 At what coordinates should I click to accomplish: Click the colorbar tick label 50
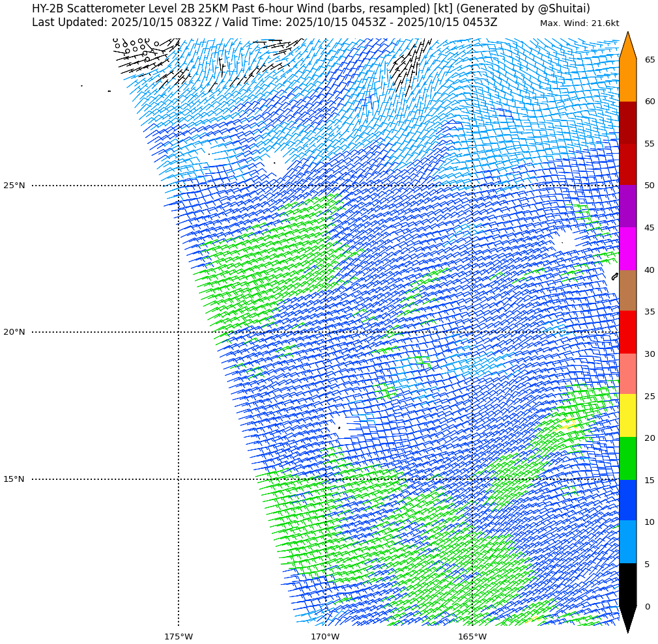click(x=650, y=186)
